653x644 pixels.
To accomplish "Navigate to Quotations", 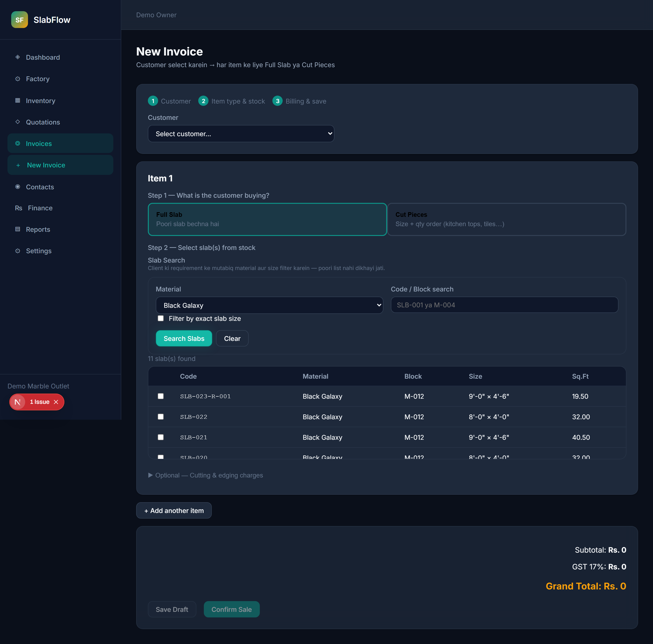I will (x=60, y=122).
